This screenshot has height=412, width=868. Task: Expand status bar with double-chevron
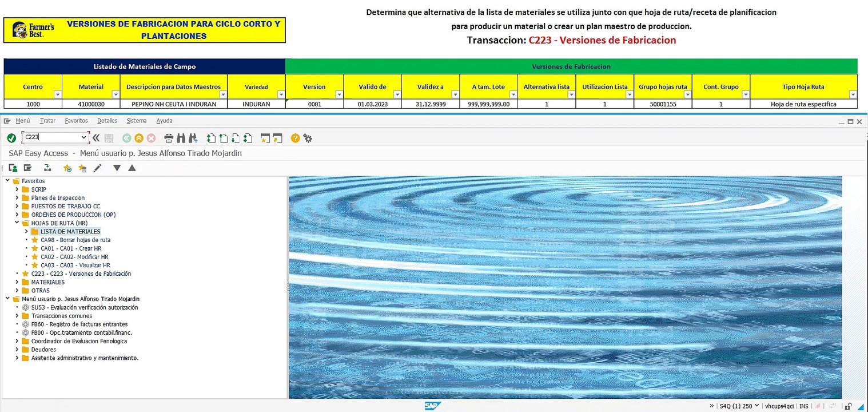711,406
